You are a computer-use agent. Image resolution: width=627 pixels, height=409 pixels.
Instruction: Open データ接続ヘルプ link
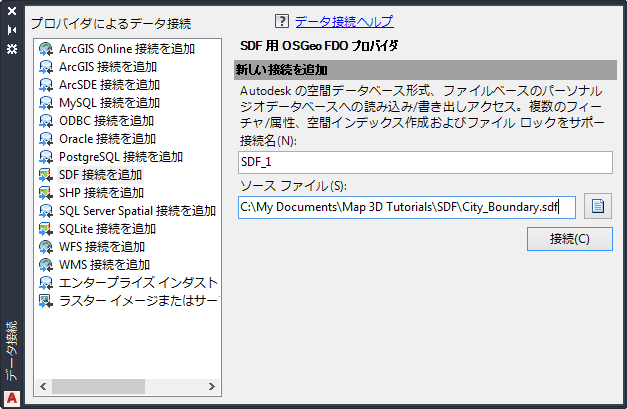344,22
